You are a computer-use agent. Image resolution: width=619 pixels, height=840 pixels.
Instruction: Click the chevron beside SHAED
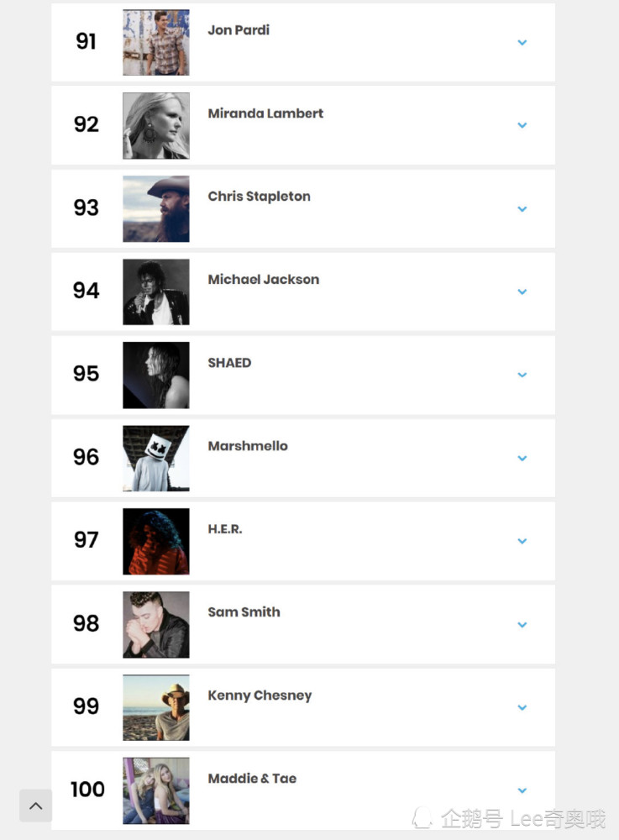[x=522, y=375]
